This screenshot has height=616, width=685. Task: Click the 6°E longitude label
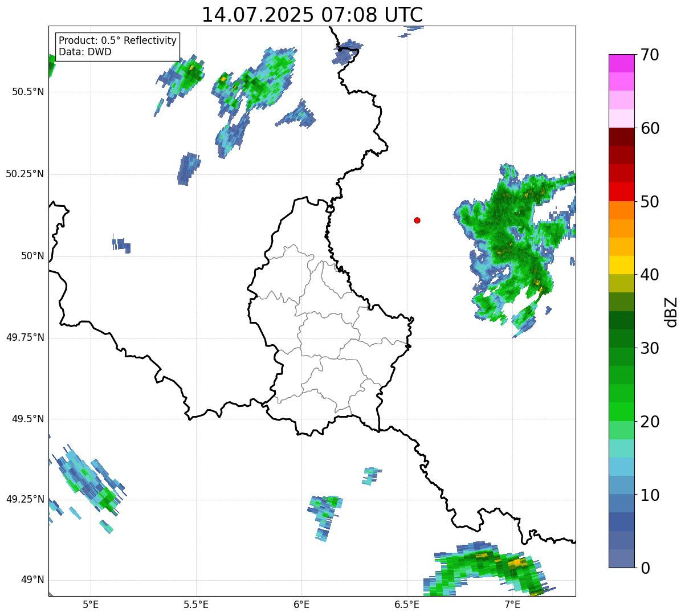(301, 604)
